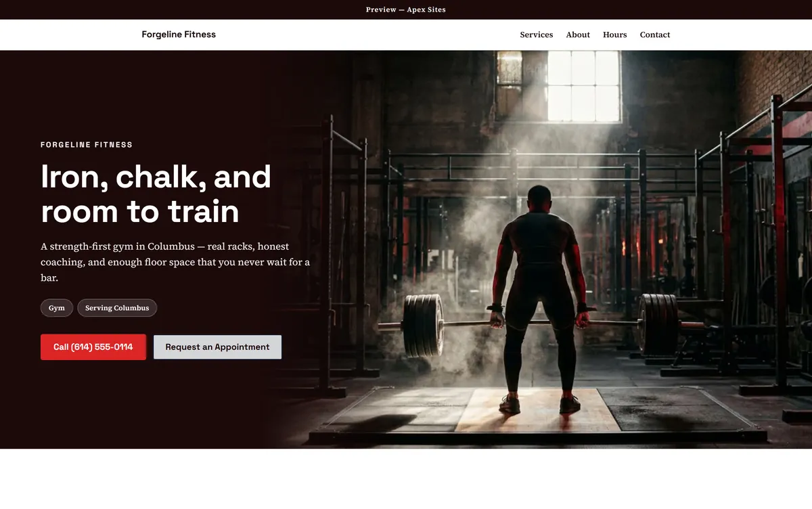The image size is (812, 509).
Task: Click the small FORGELINE FITNESS eyebrow label
Action: point(87,145)
